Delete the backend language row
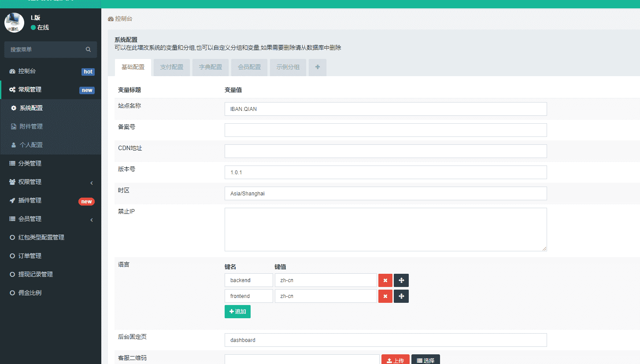Image resolution: width=640 pixels, height=364 pixels. pyautogui.click(x=385, y=280)
